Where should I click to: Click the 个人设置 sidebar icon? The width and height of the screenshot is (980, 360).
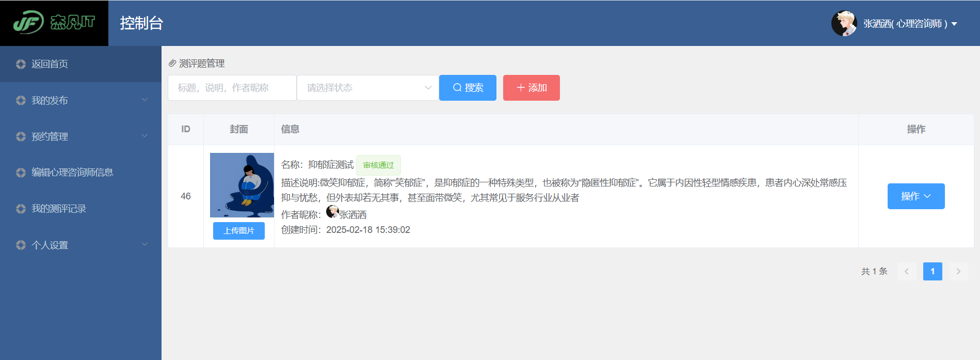pyautogui.click(x=21, y=245)
